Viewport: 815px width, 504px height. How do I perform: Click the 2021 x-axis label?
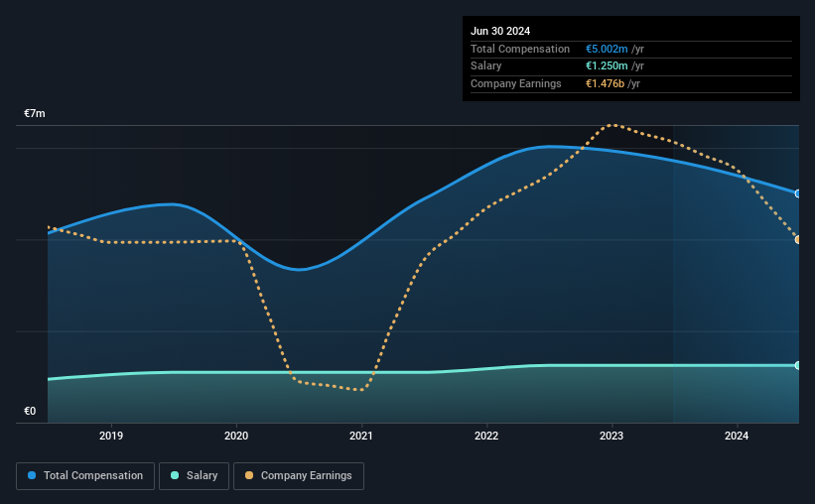(x=361, y=436)
